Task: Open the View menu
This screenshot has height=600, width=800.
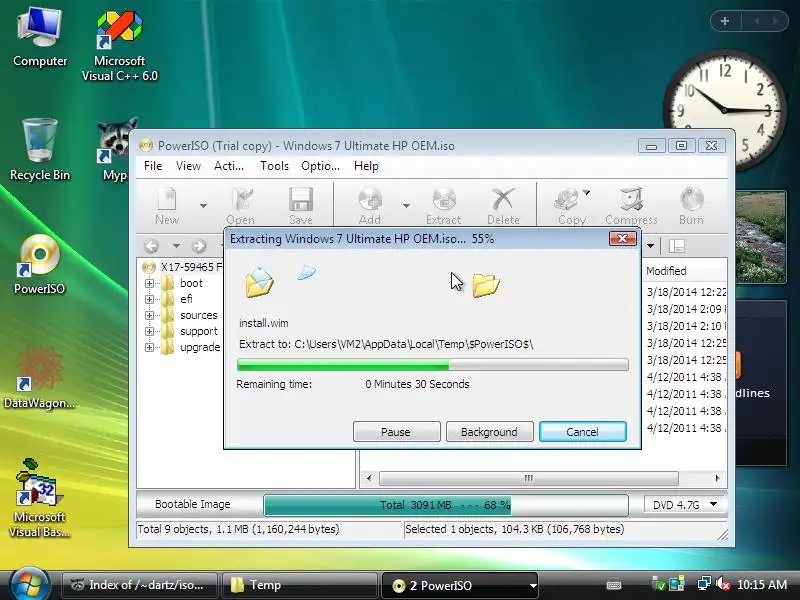Action: coord(188,166)
